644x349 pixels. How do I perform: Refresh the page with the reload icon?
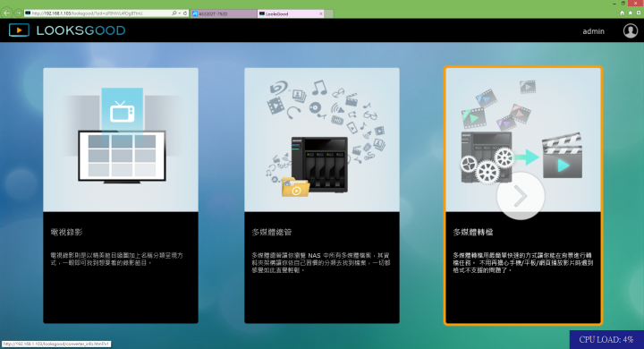pos(185,13)
